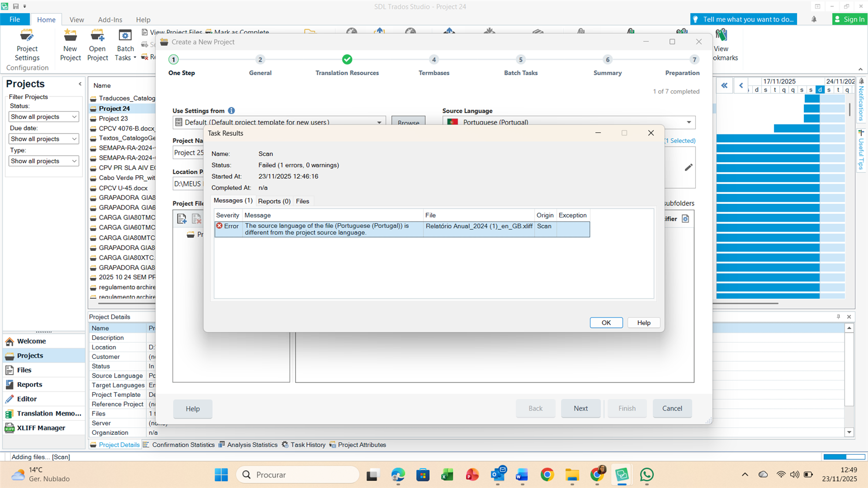Open the XLIFF Manager view
Image resolution: width=868 pixels, height=488 pixels.
point(41,428)
